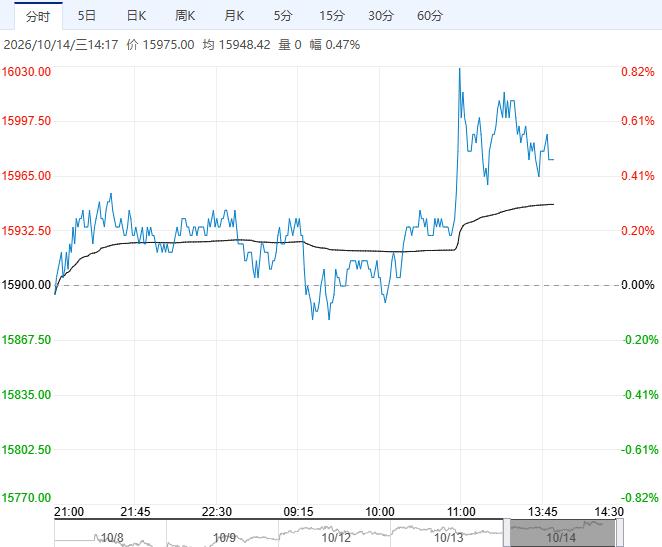Click the 0.20% percent axis label
Image resolution: width=662 pixels, height=547 pixels.
[638, 231]
